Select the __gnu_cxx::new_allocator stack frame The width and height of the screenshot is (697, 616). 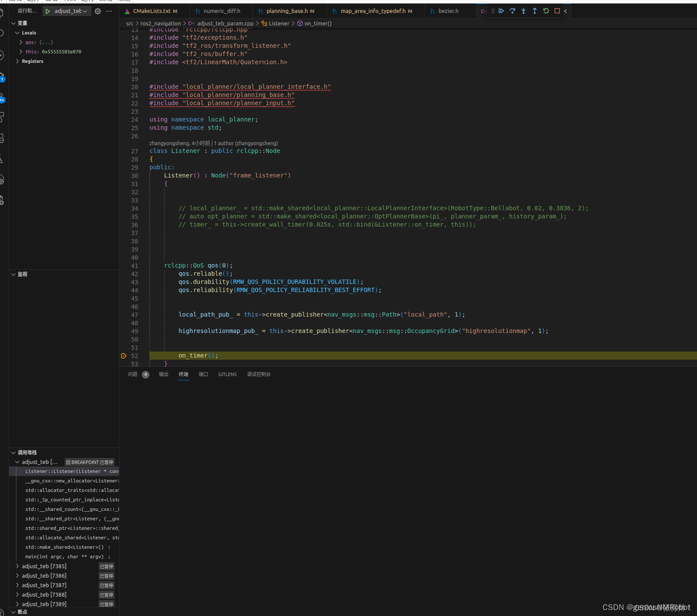[64, 481]
